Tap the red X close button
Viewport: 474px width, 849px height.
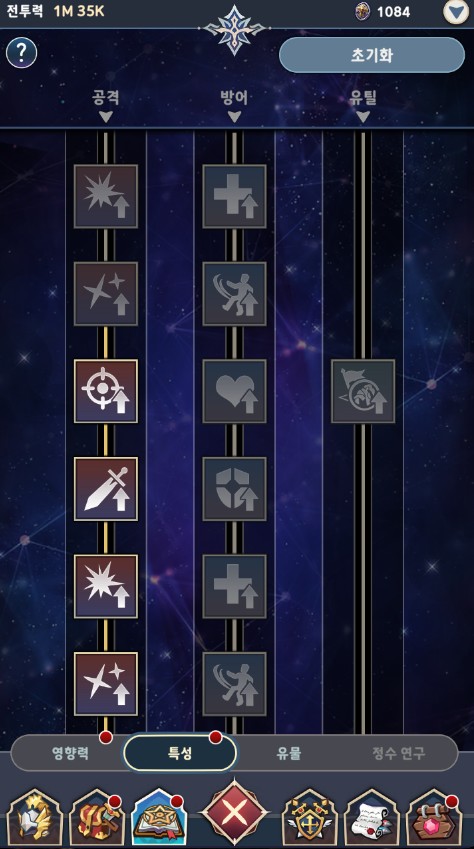(234, 813)
